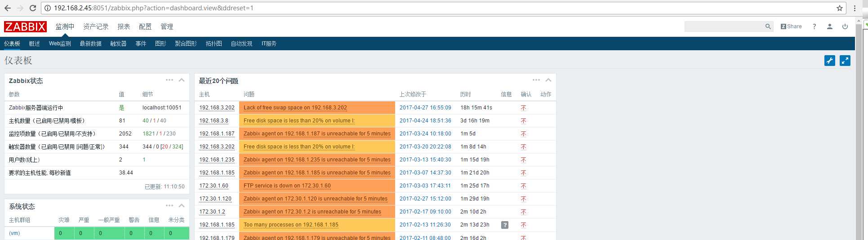This screenshot has height=240, width=868.
Task: Click the host 192.168.3.8 link
Action: click(214, 121)
